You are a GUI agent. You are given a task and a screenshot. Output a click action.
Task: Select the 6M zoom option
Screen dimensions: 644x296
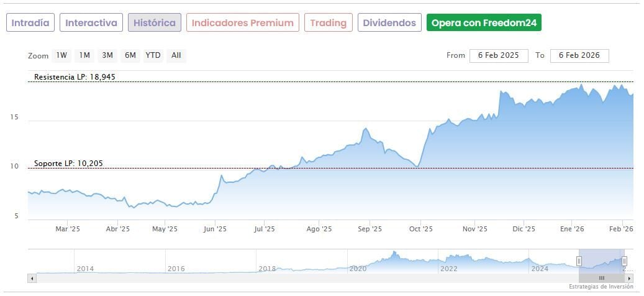130,55
